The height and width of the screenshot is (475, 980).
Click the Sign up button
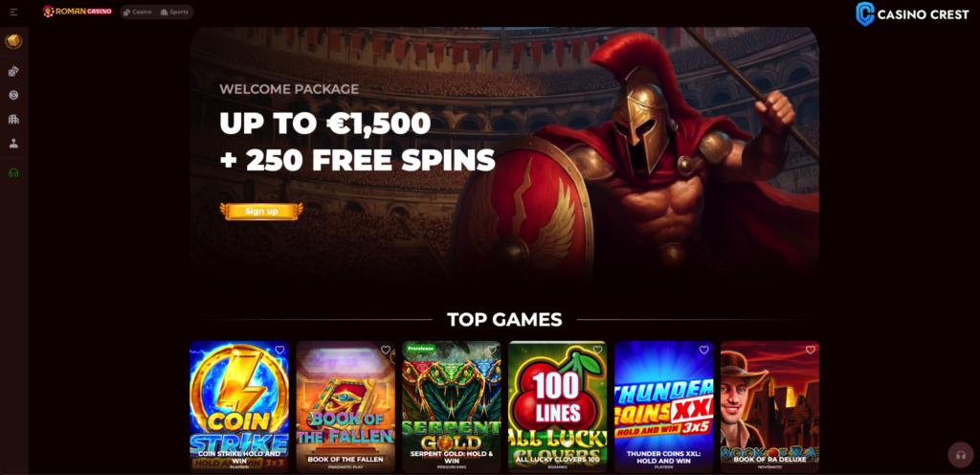pos(261,212)
